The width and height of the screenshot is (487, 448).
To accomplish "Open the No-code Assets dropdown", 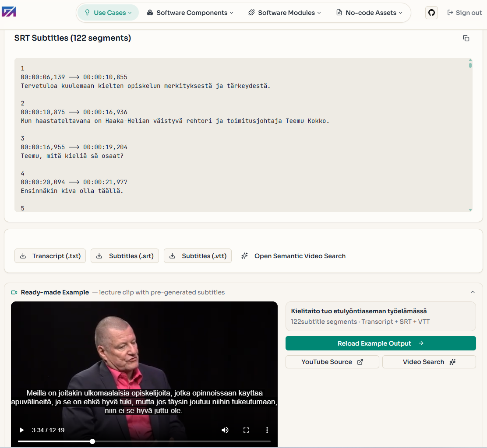I will [369, 13].
